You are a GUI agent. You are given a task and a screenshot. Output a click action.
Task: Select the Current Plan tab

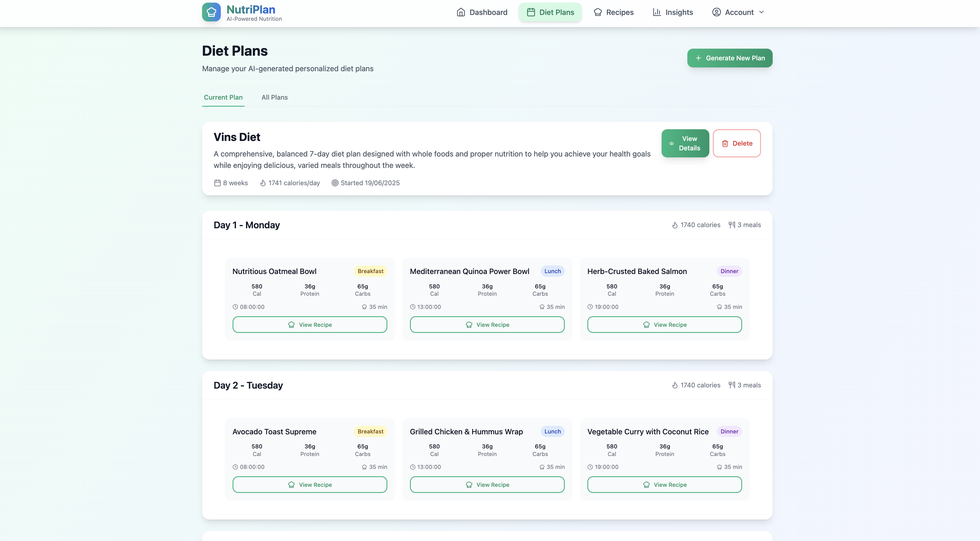tap(223, 97)
